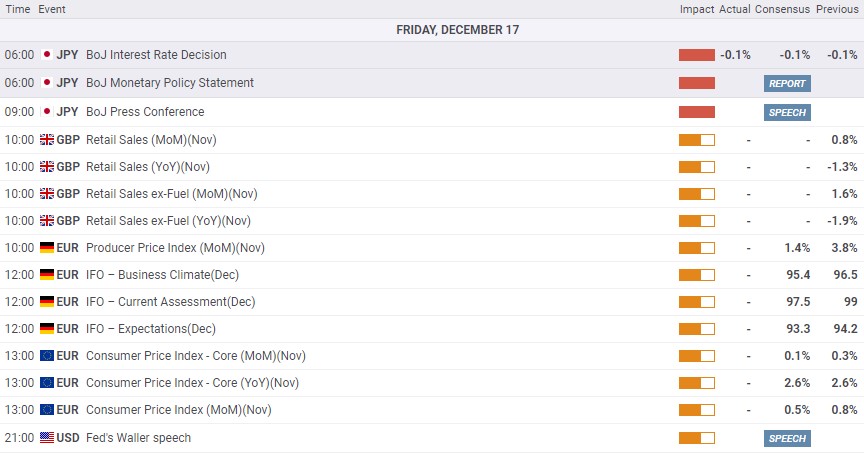Click German flag beside Producer Price Index (MoM)
Viewport: 864px width, 453px height.
click(x=47, y=248)
